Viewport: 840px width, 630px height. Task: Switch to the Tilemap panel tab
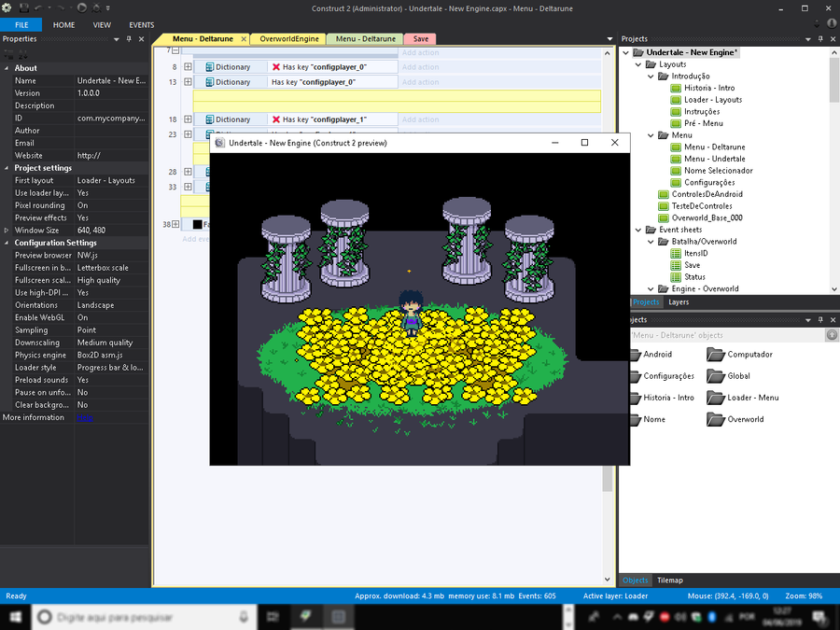(x=670, y=581)
